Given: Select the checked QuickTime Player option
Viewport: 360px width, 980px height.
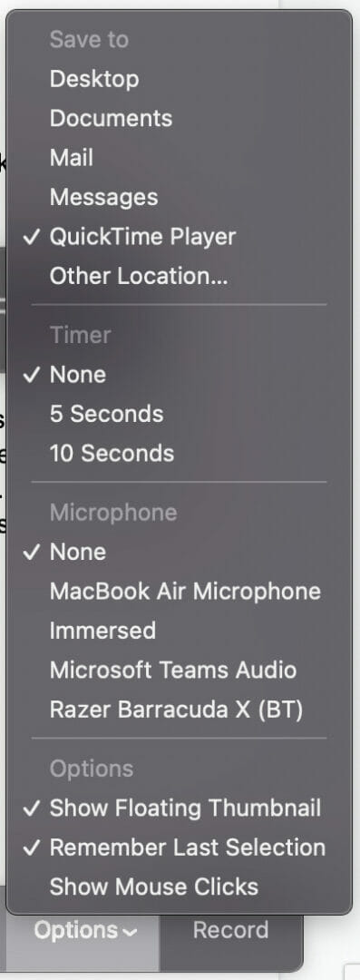Looking at the screenshot, I should tap(180, 237).
